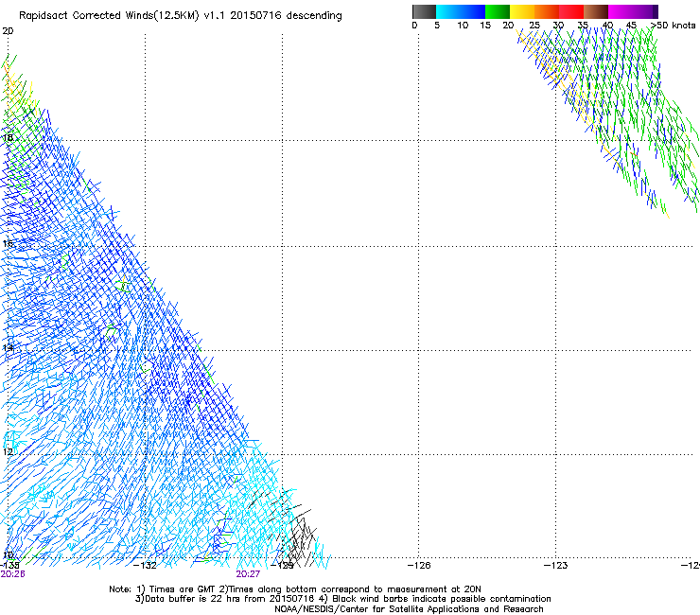Pick the magenta 40-45 knots color band
Viewport: 700px width, 615px height.
pos(621,11)
